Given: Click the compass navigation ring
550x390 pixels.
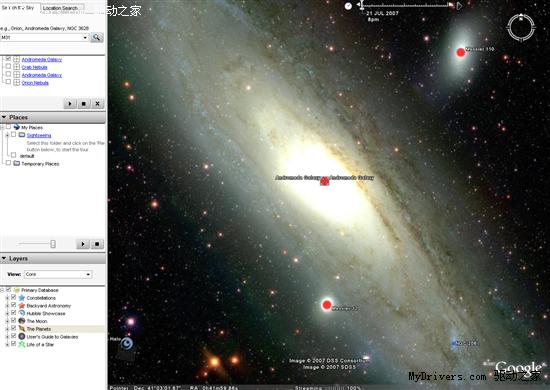Looking at the screenshot, I should coord(521,27).
